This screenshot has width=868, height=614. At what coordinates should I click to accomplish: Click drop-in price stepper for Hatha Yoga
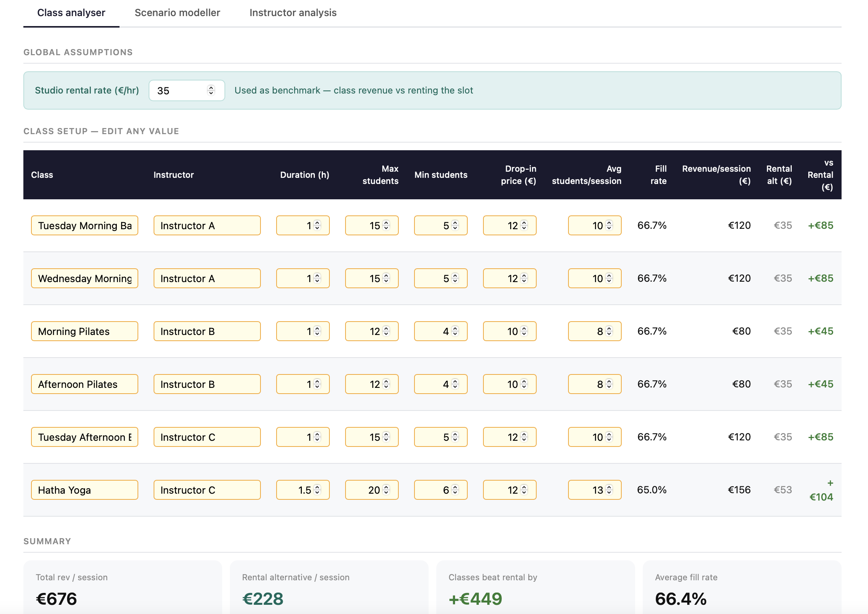(524, 490)
